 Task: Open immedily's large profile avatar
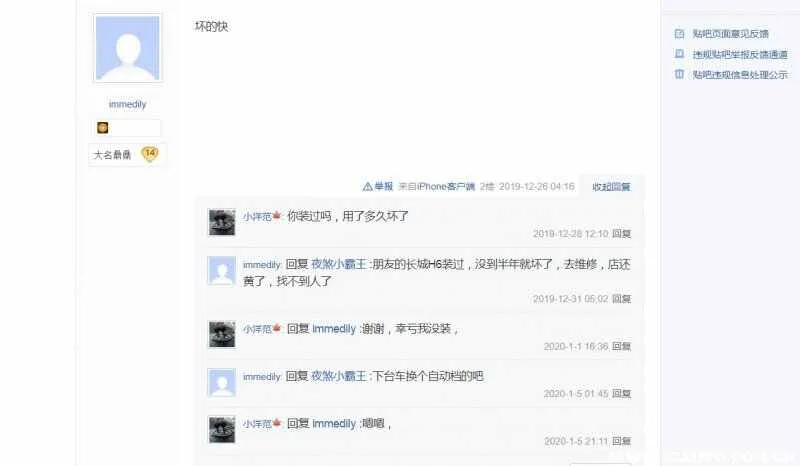coord(128,48)
